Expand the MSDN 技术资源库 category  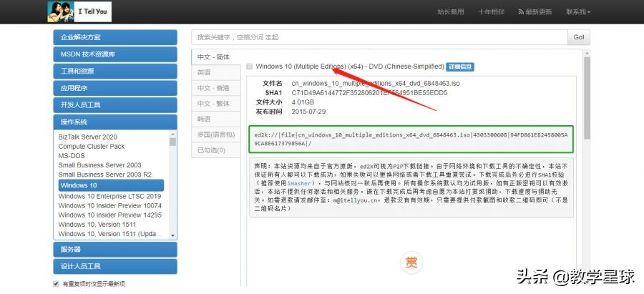point(115,54)
